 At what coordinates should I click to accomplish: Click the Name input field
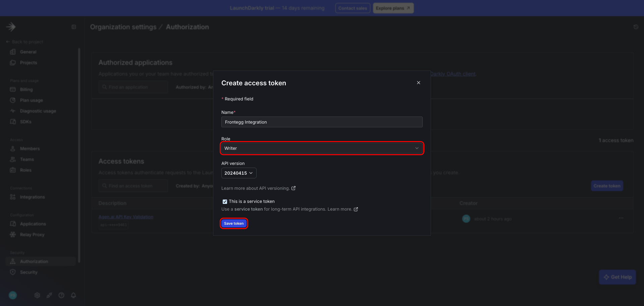click(322, 122)
